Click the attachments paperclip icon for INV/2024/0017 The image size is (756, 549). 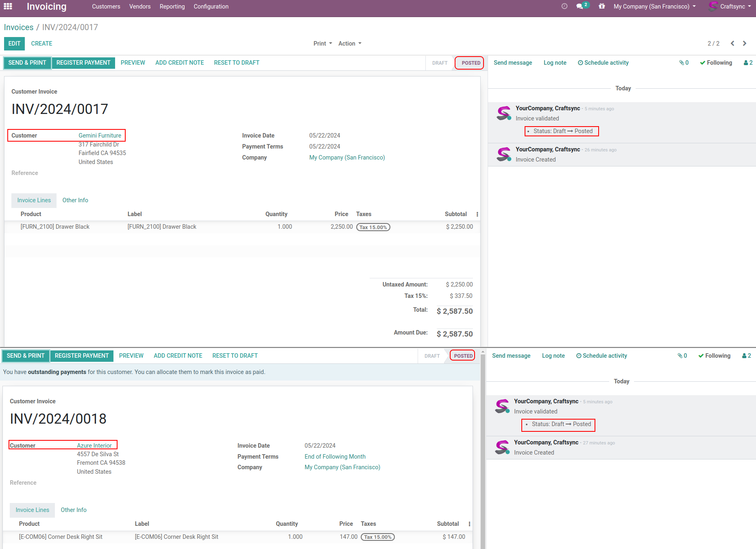pos(684,63)
